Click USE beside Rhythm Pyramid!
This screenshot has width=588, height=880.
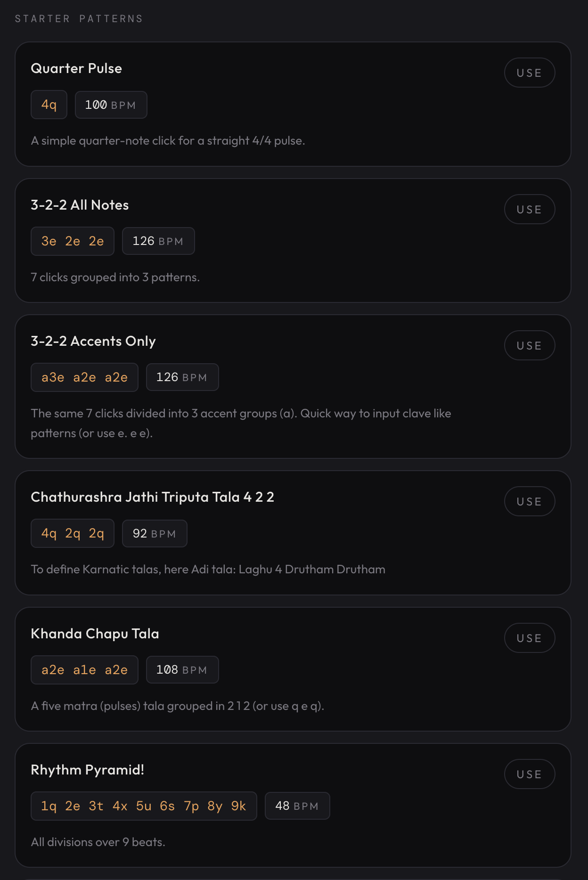(x=529, y=774)
